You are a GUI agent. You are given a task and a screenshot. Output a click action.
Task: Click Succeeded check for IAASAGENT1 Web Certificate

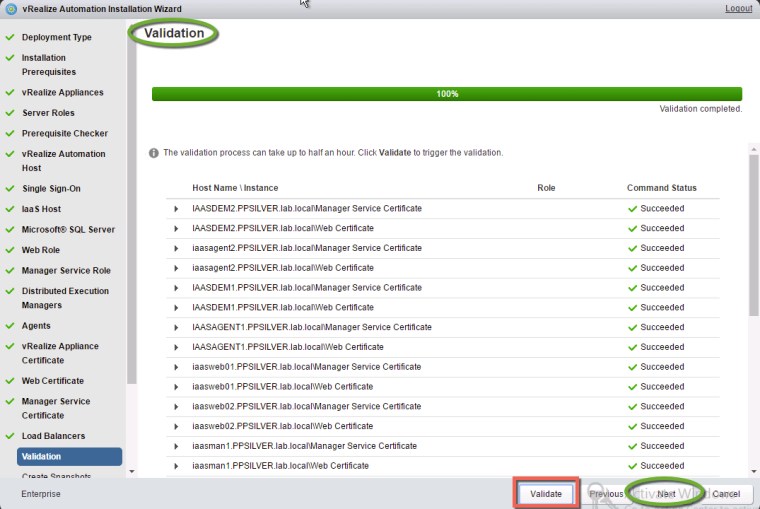pyautogui.click(x=632, y=348)
